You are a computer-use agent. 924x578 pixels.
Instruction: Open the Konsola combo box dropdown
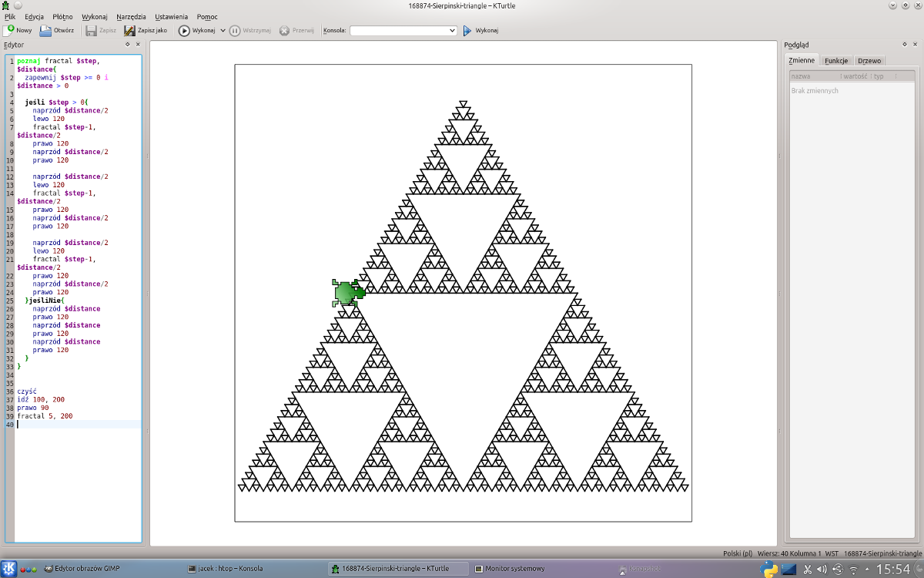coord(452,31)
